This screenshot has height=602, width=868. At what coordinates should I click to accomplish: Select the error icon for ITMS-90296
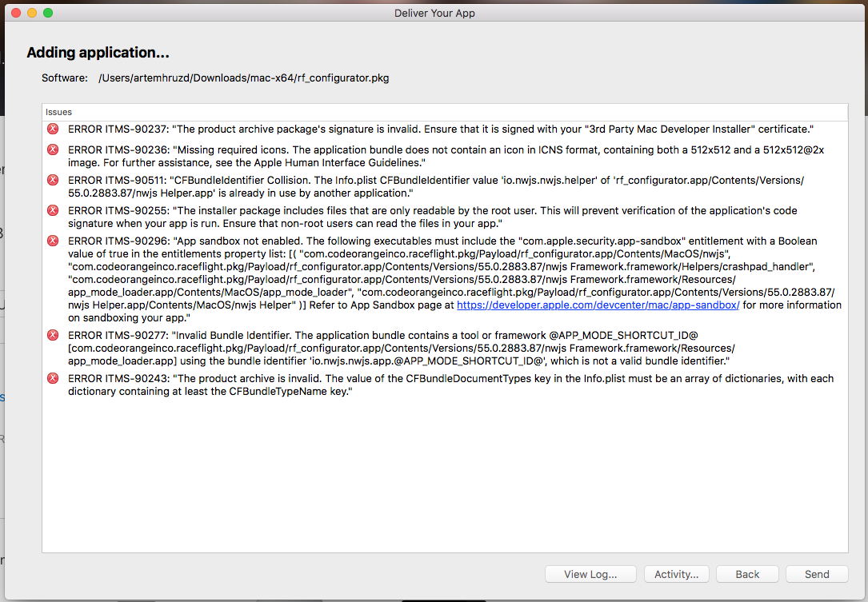coord(53,241)
